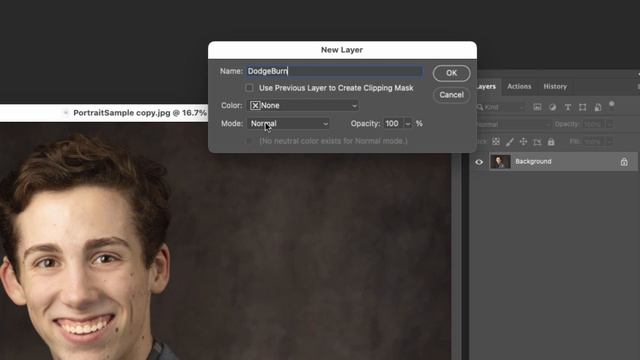
Task: Filter layers by type layers icon
Action: click(567, 107)
